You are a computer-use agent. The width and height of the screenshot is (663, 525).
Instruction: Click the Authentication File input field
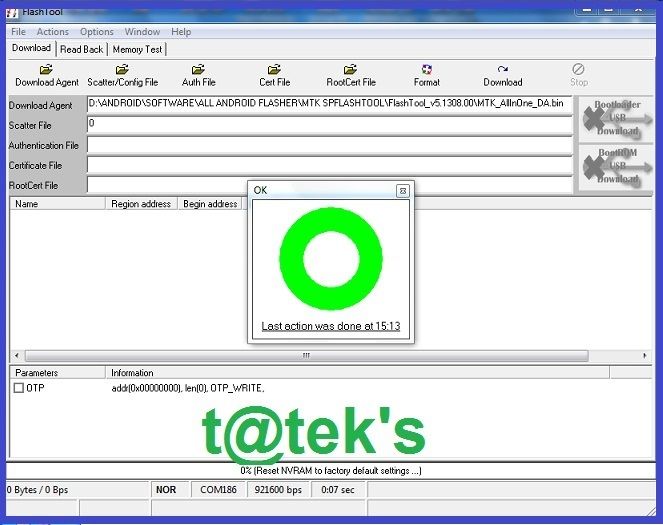point(328,145)
